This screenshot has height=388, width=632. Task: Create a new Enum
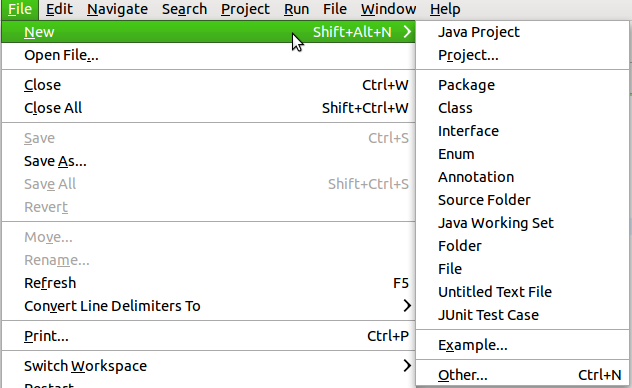[522, 154]
